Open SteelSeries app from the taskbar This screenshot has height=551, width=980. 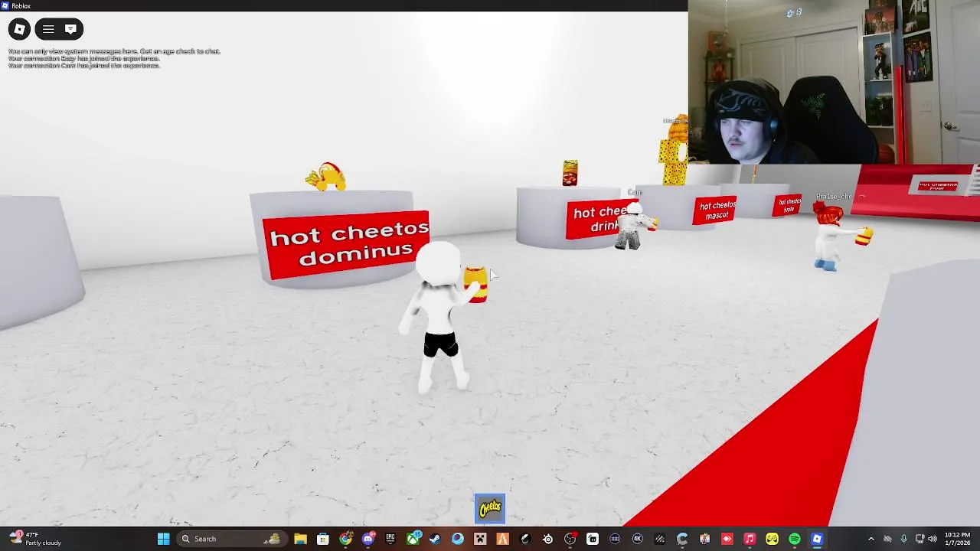(x=547, y=539)
